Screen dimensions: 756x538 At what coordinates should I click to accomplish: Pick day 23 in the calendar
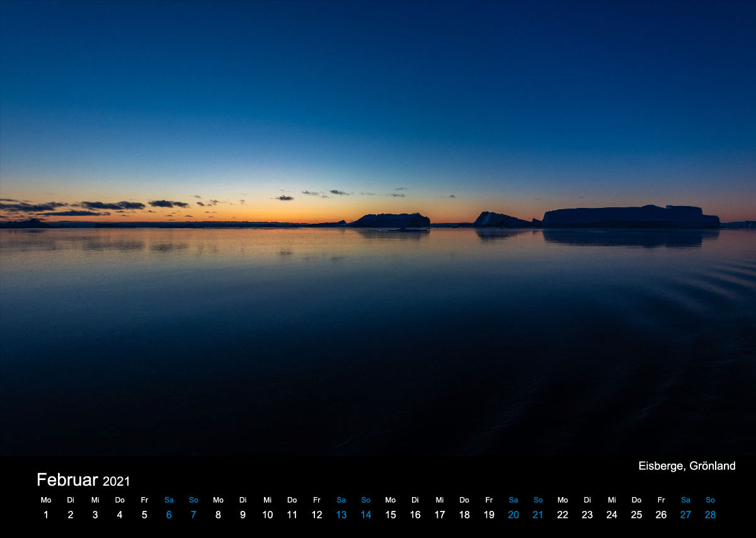[x=587, y=515]
